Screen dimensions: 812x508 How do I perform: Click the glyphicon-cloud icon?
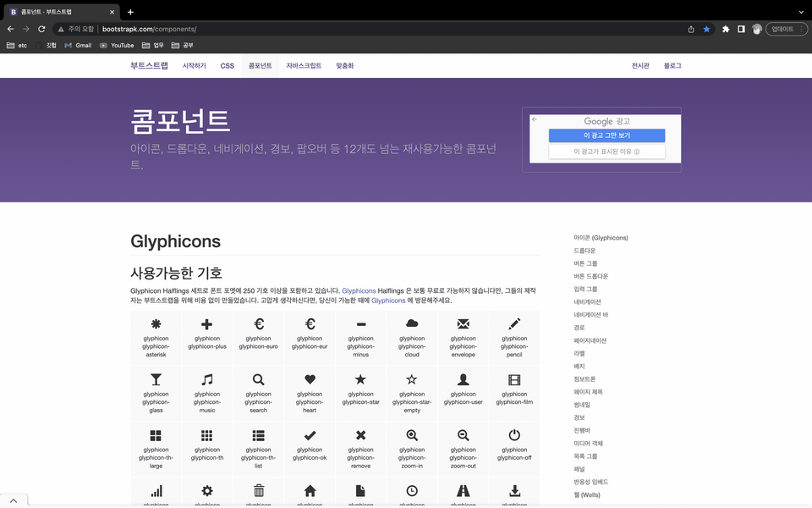[412, 323]
